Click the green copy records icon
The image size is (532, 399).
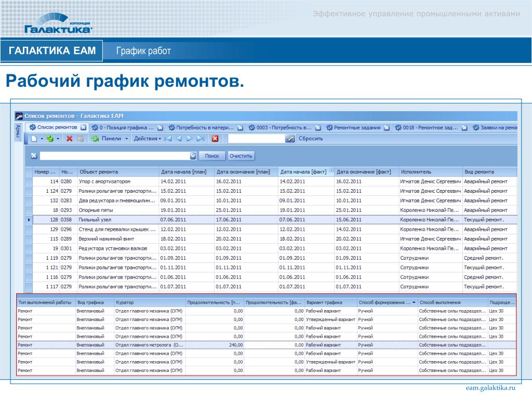click(x=50, y=139)
